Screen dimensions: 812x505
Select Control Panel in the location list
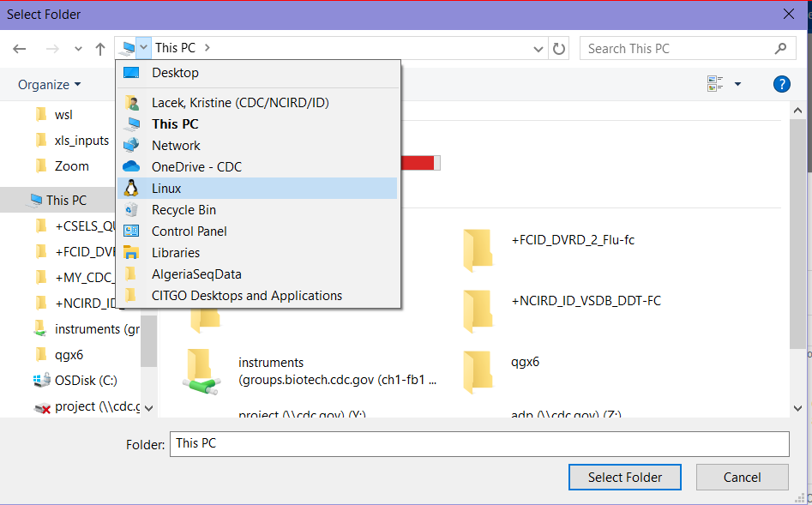coord(257,231)
